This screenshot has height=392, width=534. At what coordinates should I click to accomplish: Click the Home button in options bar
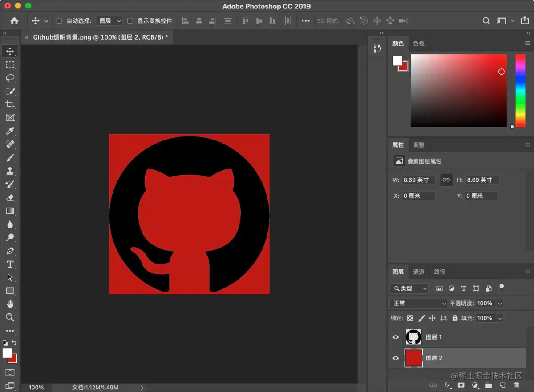point(14,21)
